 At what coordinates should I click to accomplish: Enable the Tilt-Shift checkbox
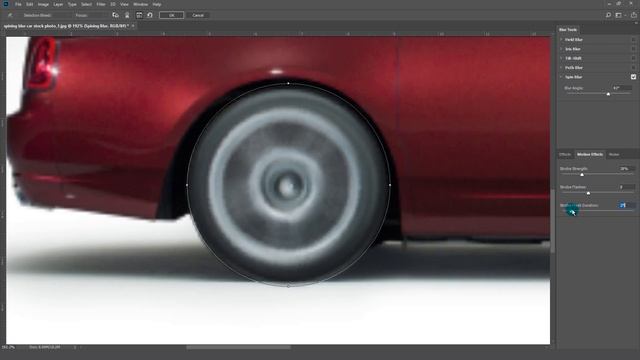click(x=633, y=58)
